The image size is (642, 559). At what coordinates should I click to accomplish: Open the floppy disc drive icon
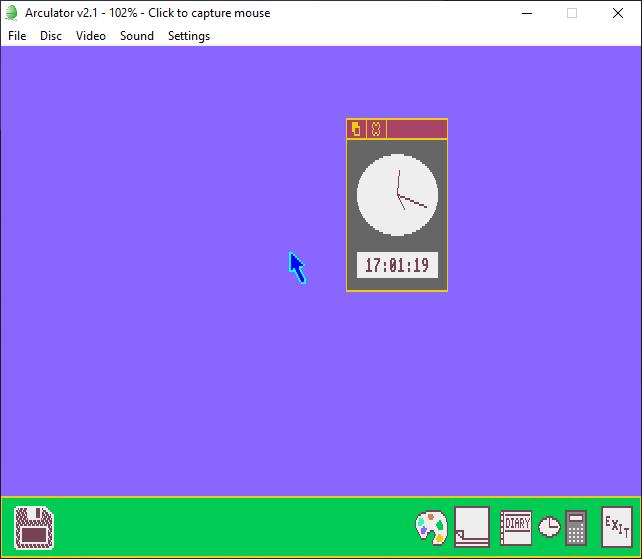pyautogui.click(x=34, y=527)
